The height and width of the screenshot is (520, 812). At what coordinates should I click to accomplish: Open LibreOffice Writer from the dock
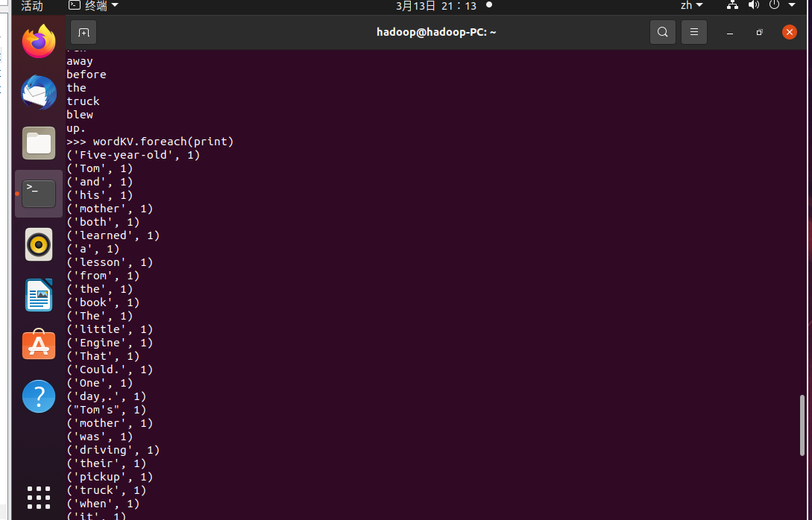click(39, 295)
